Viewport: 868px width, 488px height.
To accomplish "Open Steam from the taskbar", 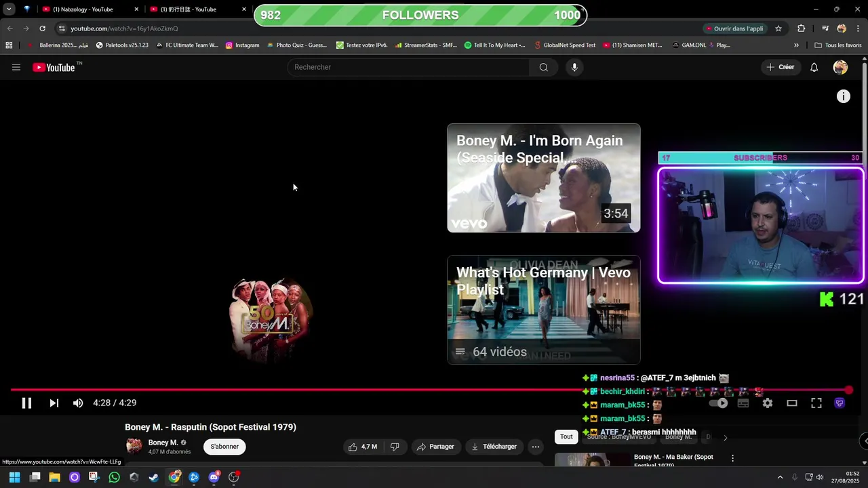I will (154, 477).
